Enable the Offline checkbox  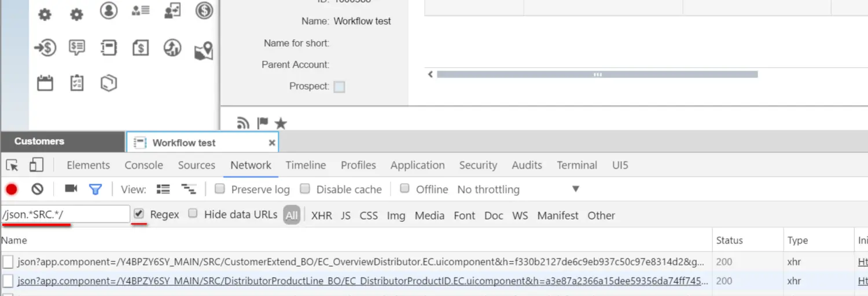click(x=405, y=189)
